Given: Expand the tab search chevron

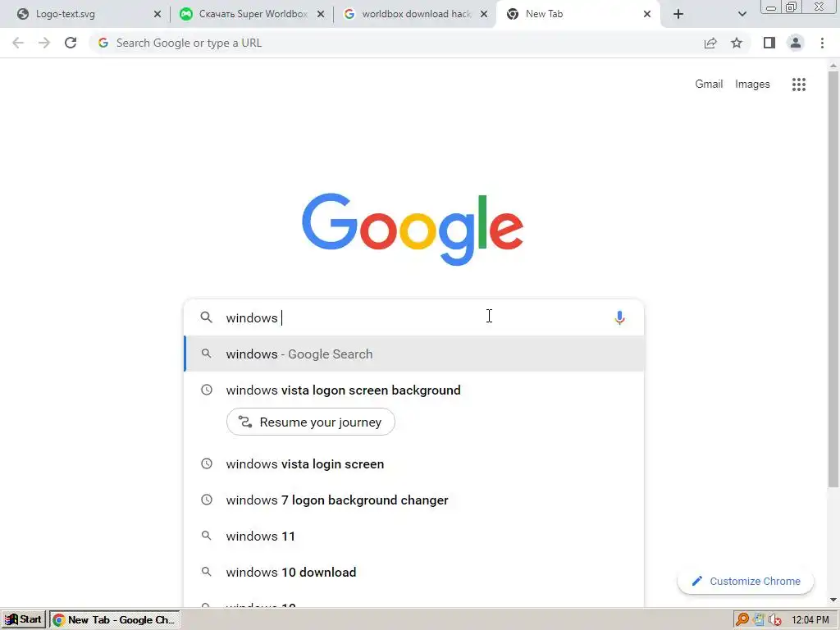Looking at the screenshot, I should pos(742,15).
